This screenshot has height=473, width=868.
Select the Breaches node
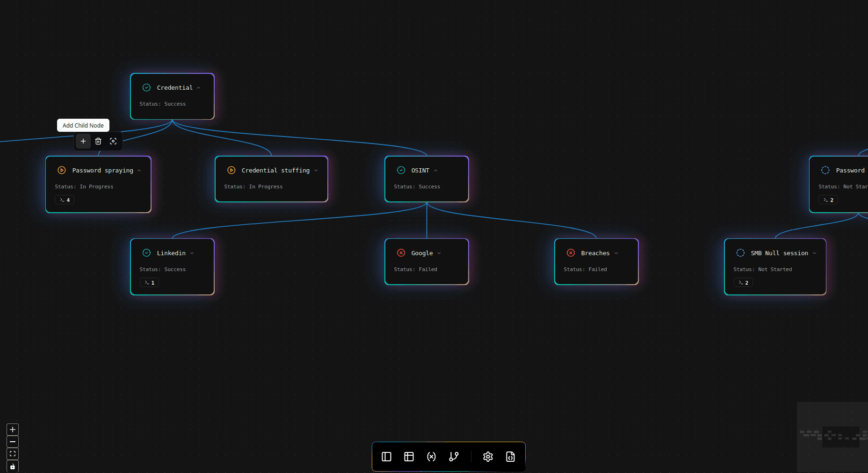click(x=596, y=262)
